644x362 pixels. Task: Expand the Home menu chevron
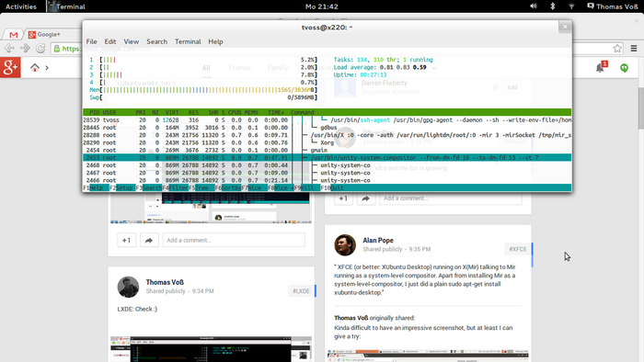click(47, 68)
